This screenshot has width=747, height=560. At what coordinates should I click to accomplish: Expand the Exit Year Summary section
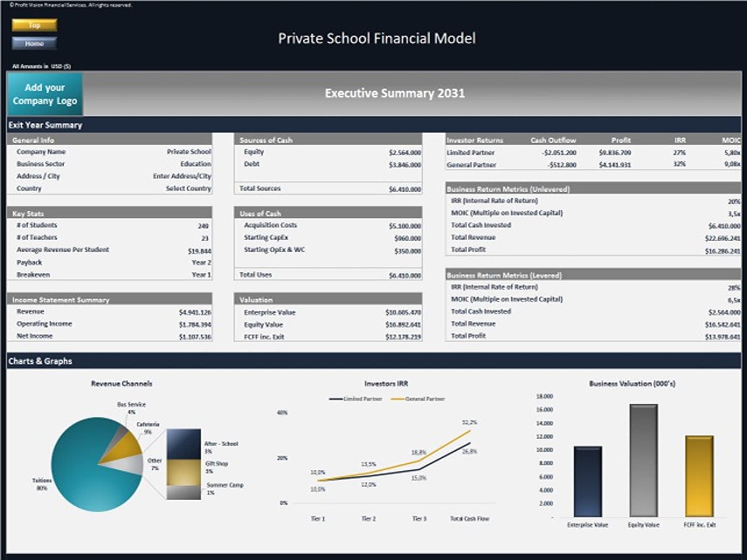tap(45, 125)
